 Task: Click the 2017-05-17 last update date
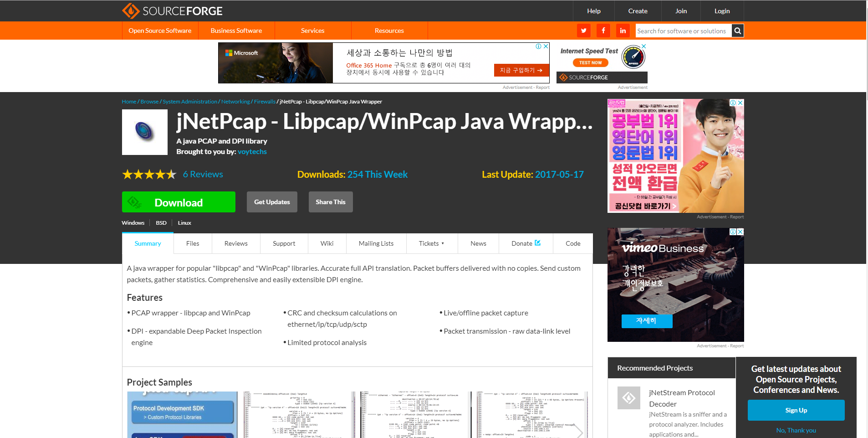point(559,175)
